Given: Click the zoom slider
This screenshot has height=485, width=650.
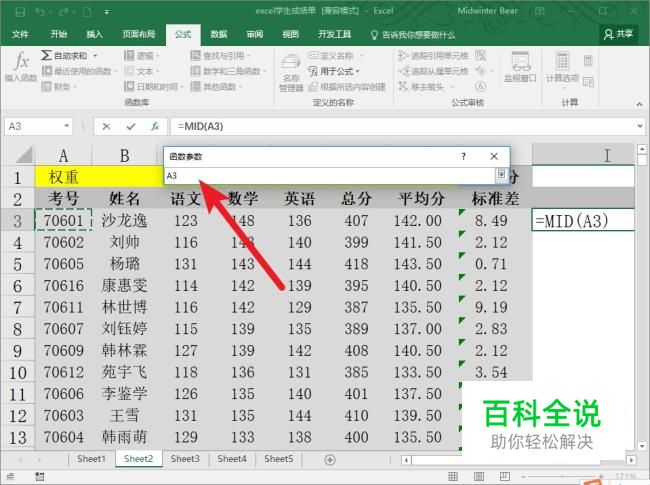Looking at the screenshot, I should [x=563, y=477].
